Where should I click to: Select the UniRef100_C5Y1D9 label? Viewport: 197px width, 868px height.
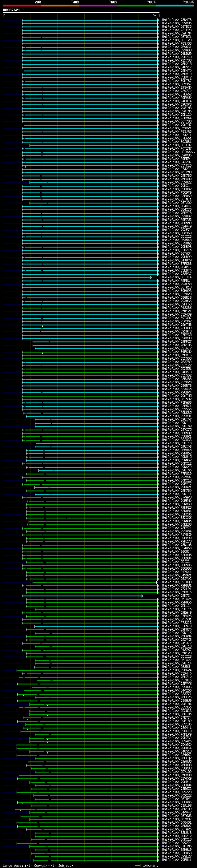tap(177, 772)
